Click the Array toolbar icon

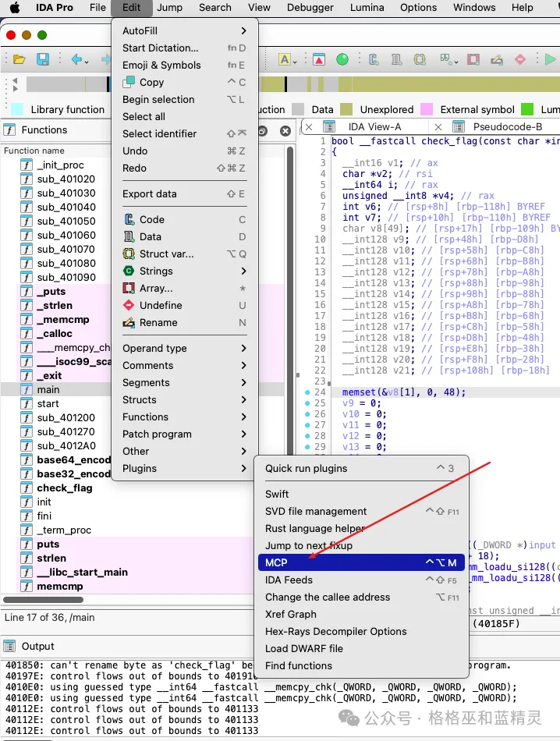pyautogui.click(x=473, y=59)
